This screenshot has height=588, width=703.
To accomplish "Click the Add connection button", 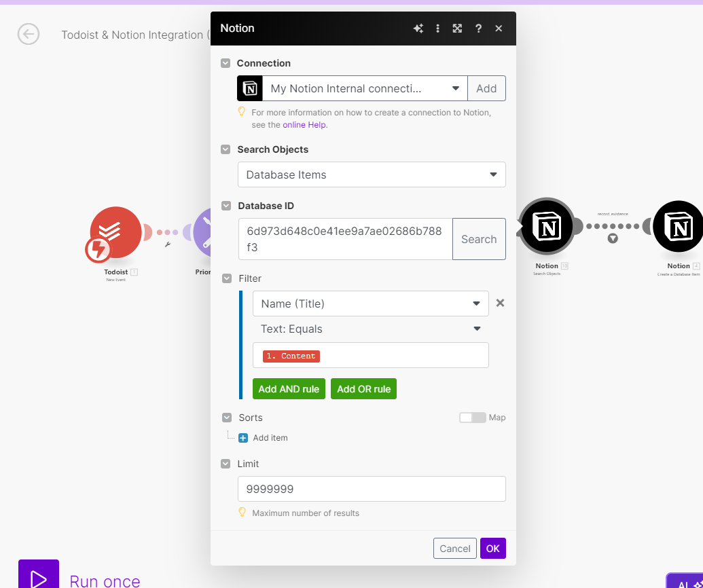I will (x=486, y=88).
